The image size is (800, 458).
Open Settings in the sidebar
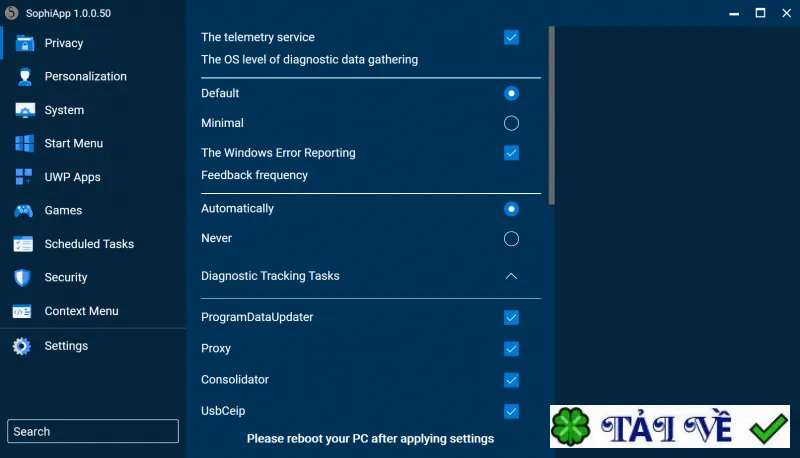click(x=93, y=346)
